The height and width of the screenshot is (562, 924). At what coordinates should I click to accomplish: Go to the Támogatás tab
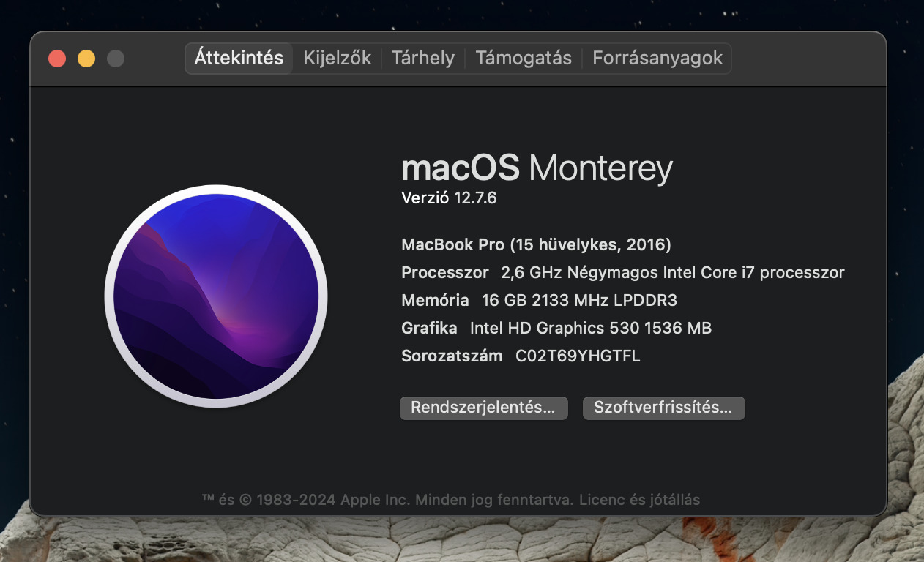click(524, 59)
